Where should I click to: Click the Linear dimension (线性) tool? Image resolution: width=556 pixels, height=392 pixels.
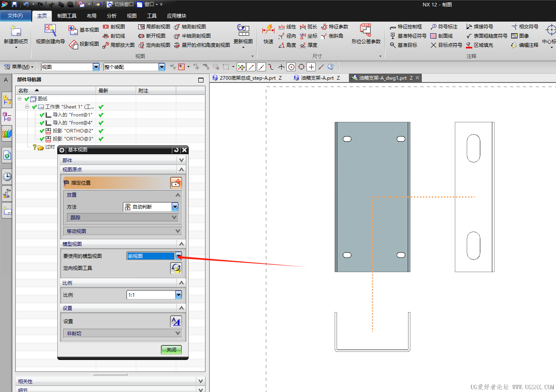tap(287, 27)
